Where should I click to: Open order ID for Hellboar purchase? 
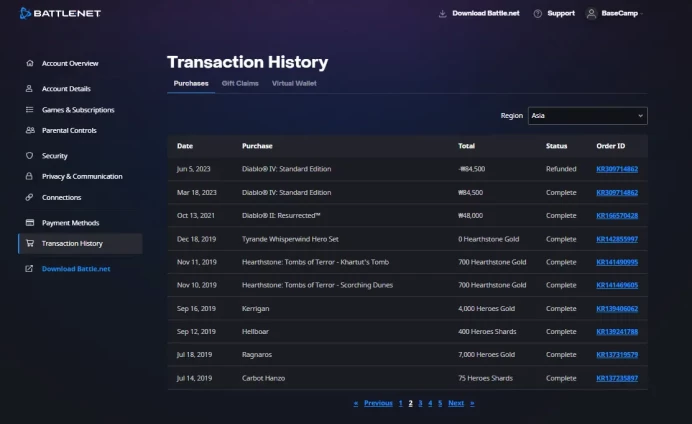point(617,332)
